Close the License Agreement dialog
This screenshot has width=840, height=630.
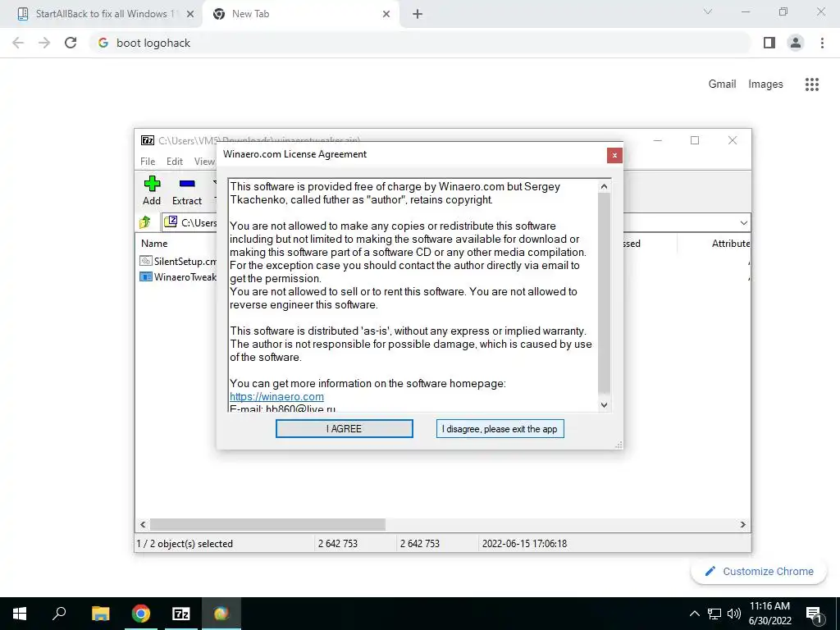[614, 155]
